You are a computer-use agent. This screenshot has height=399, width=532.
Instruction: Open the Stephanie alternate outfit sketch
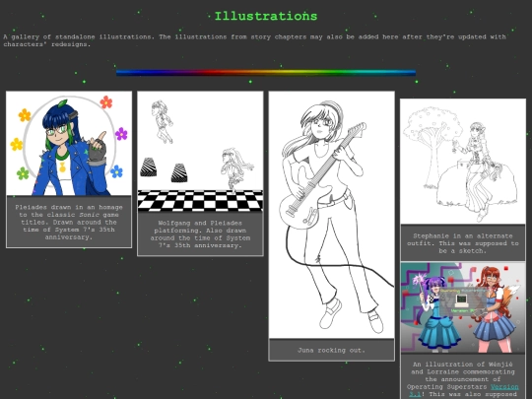tap(463, 162)
